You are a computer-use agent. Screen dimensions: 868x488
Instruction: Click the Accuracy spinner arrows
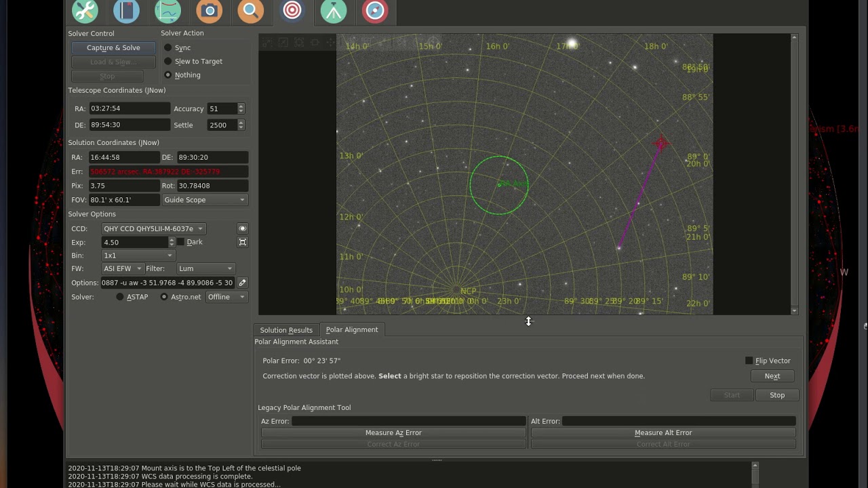(x=241, y=108)
